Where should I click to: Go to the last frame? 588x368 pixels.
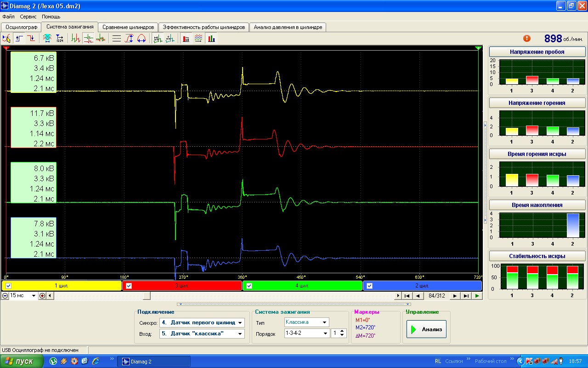[x=466, y=296]
